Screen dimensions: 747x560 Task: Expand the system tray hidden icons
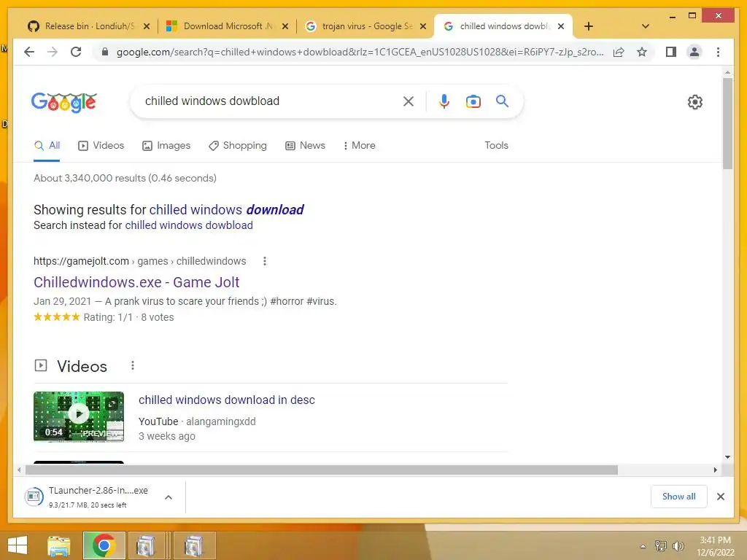(x=643, y=546)
